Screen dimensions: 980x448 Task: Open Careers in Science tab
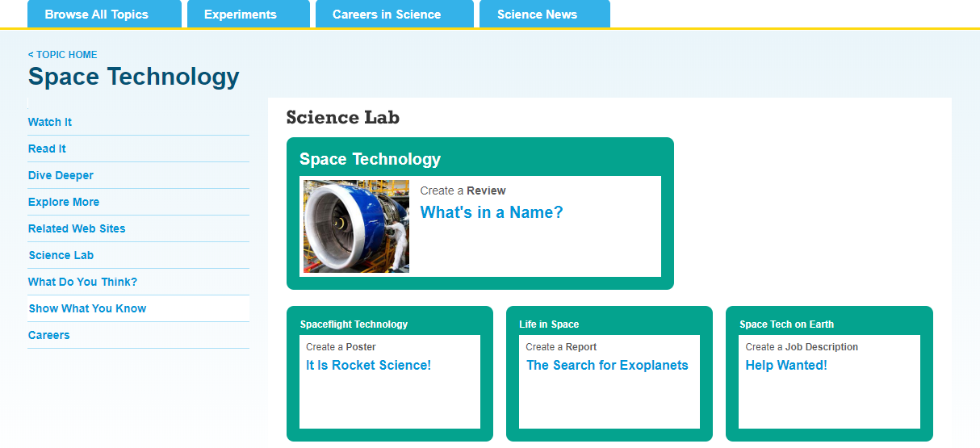pyautogui.click(x=395, y=14)
